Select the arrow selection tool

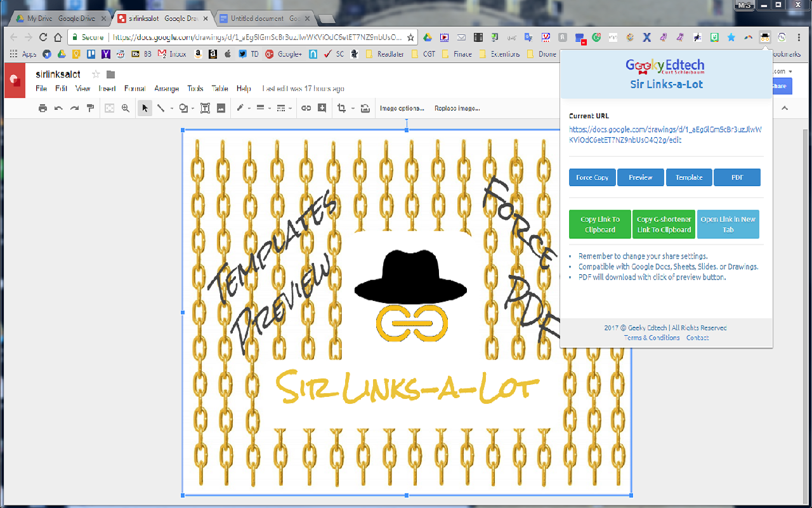point(145,108)
